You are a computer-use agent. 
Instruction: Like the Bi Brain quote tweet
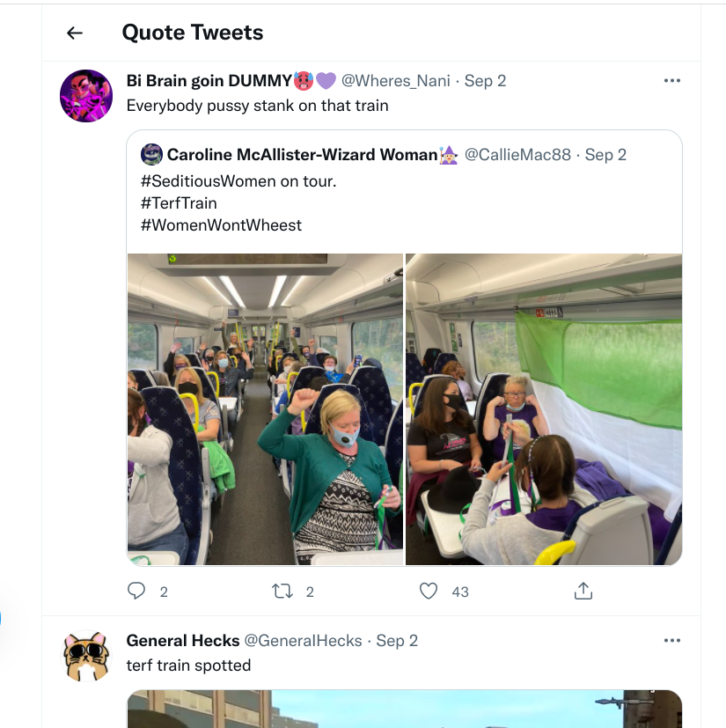point(429,592)
